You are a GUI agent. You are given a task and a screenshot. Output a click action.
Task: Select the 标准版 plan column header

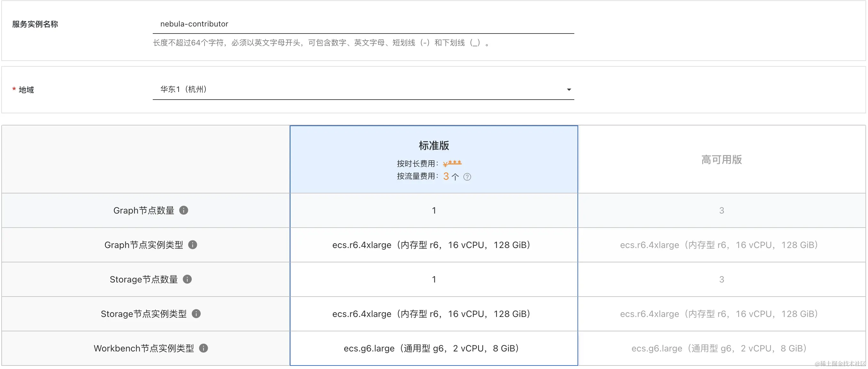[434, 146]
